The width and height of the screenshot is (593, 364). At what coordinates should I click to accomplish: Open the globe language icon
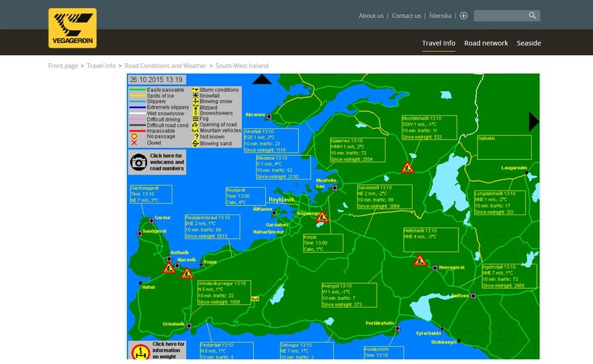click(x=463, y=15)
